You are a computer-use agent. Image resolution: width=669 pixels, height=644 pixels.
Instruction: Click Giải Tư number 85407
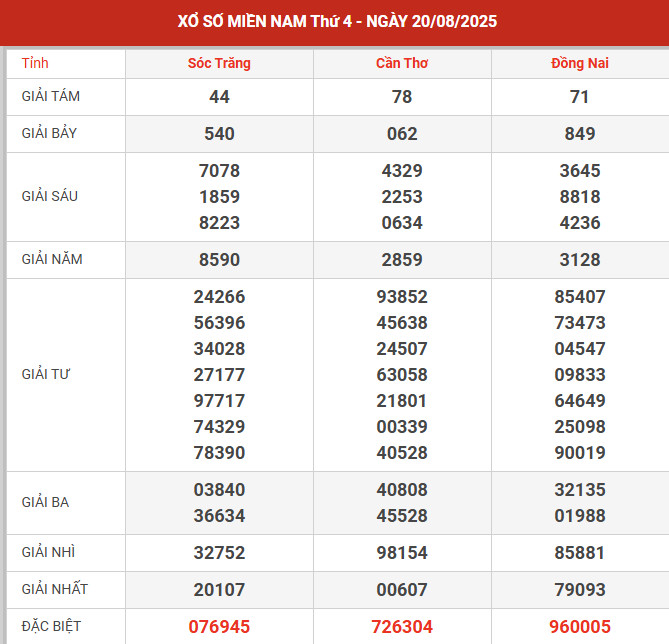(x=580, y=297)
